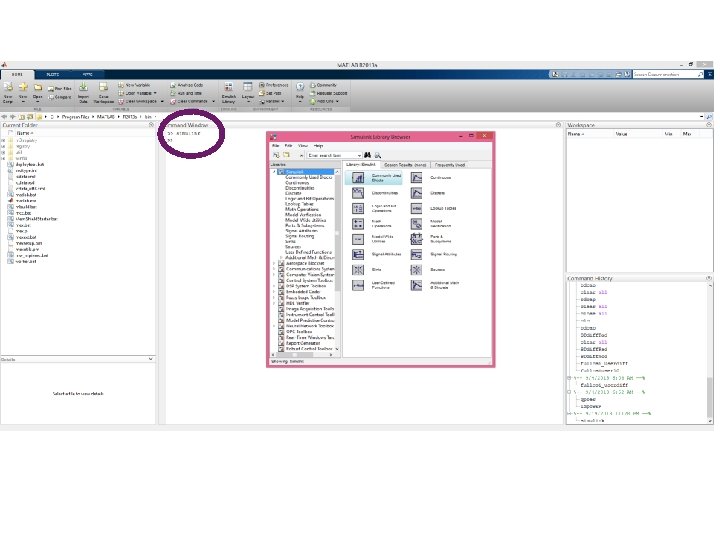Click the Commonly Used Blocks library icon
This screenshot has height=540, width=720.
click(x=358, y=178)
